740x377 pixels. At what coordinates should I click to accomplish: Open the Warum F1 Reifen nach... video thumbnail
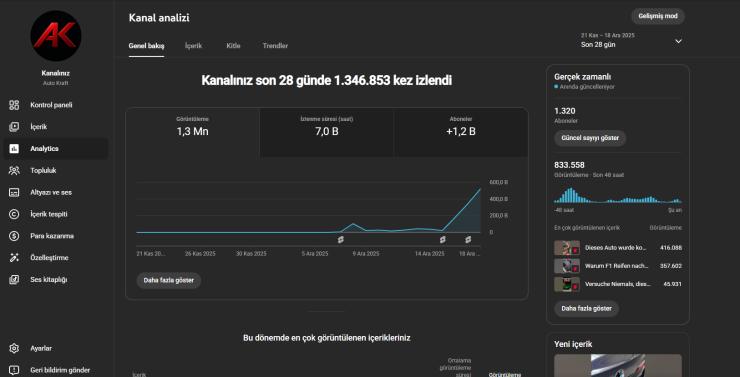point(567,266)
